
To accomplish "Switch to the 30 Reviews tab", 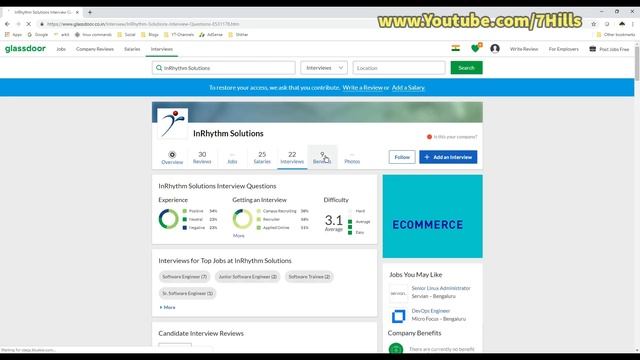I will click(x=202, y=158).
